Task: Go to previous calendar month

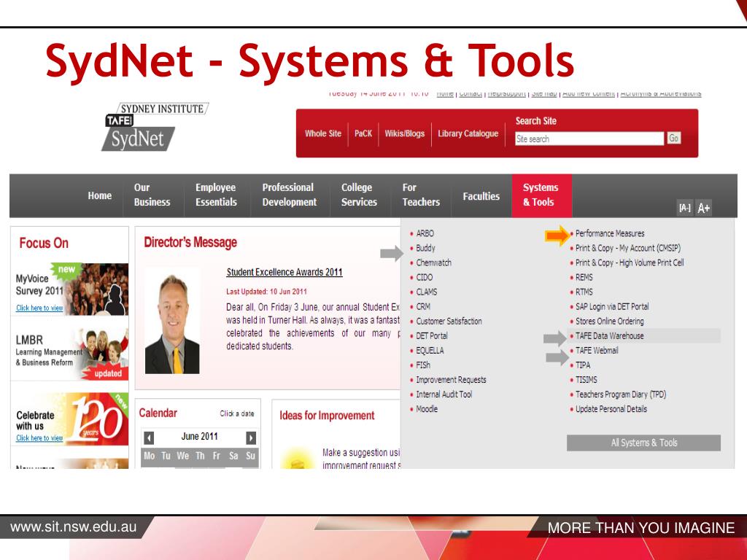Action: click(149, 437)
